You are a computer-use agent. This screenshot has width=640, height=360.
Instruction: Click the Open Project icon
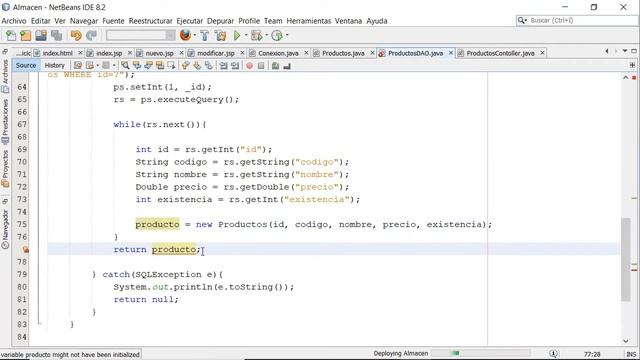pyautogui.click(x=41, y=36)
